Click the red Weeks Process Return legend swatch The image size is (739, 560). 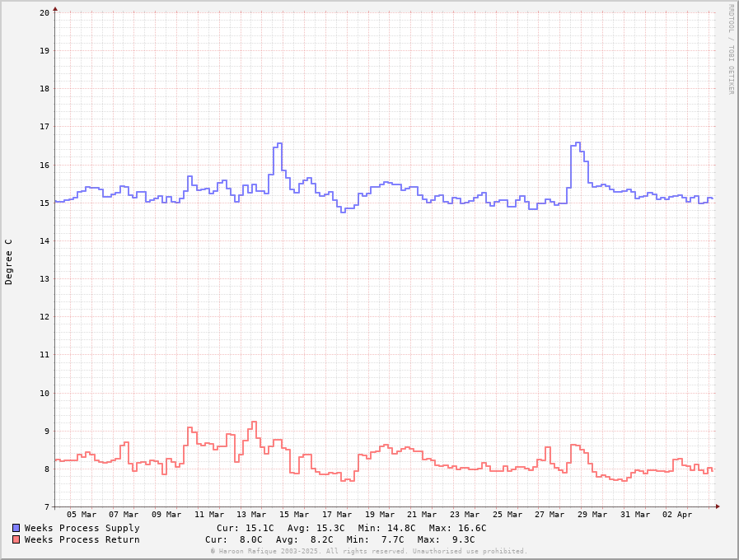pyautogui.click(x=16, y=539)
